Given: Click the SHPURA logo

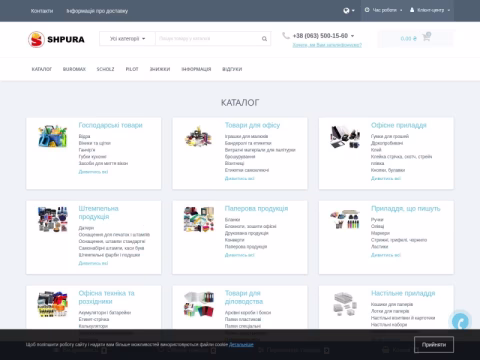Looking at the screenshot, I should point(56,39).
